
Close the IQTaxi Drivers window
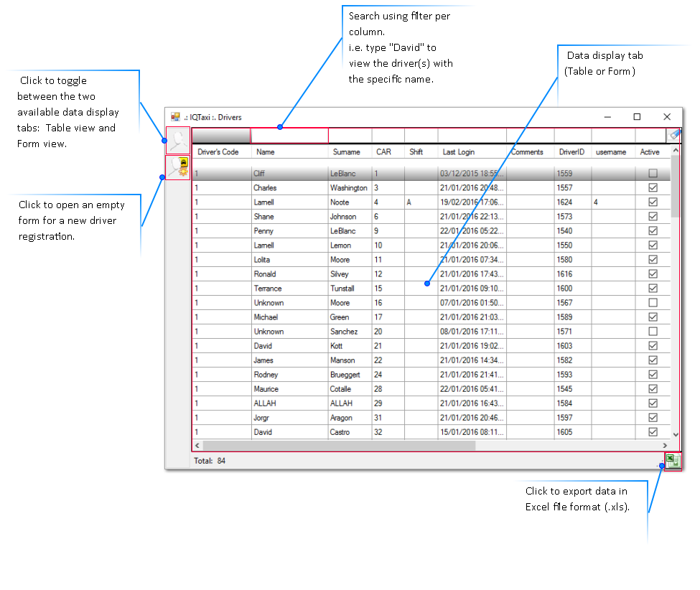tap(667, 116)
